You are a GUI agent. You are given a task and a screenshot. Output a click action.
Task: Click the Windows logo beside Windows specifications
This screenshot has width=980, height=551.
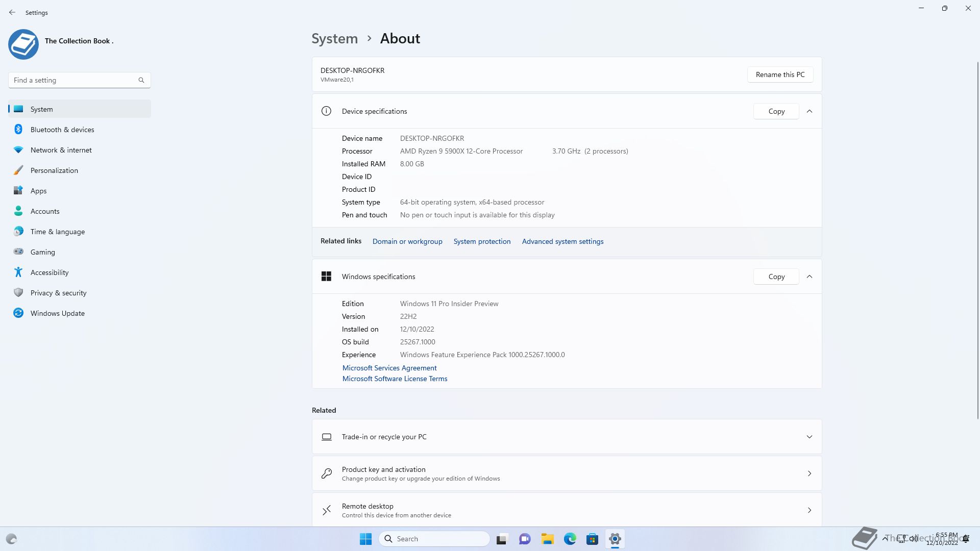(326, 277)
